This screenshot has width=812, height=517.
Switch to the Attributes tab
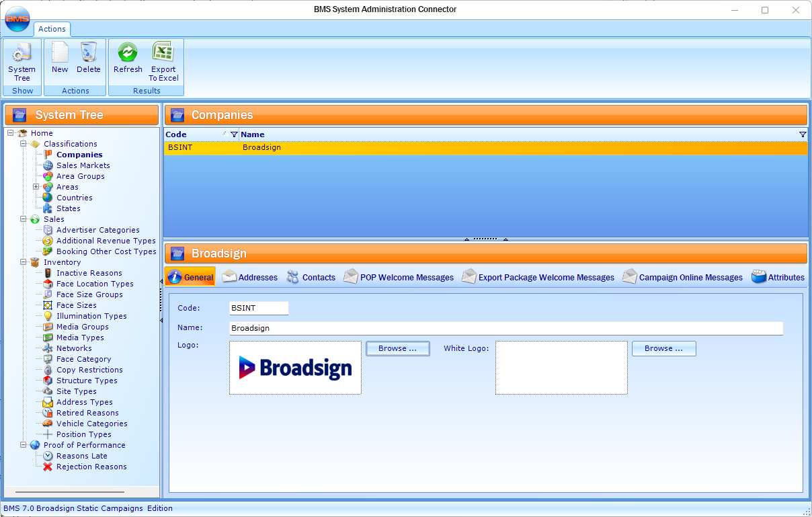778,277
